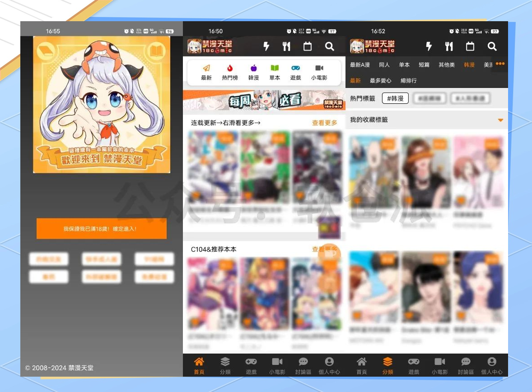Tap the © 2008-2024 禁漫天堂 copyright text

coord(59,368)
